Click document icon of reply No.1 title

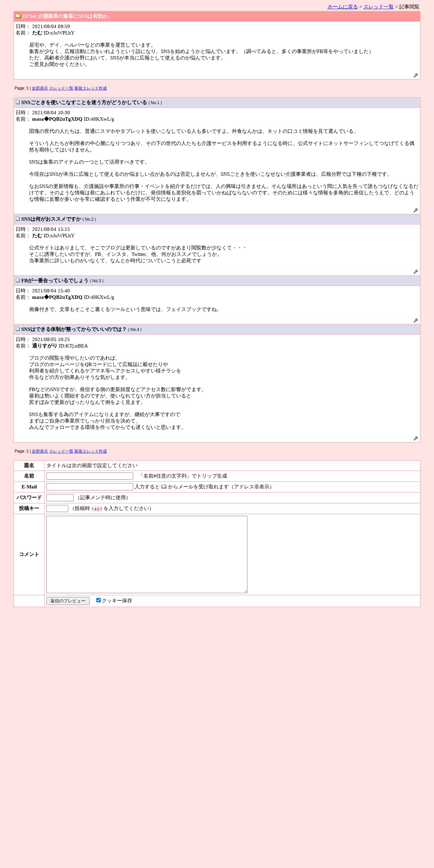click(x=18, y=102)
